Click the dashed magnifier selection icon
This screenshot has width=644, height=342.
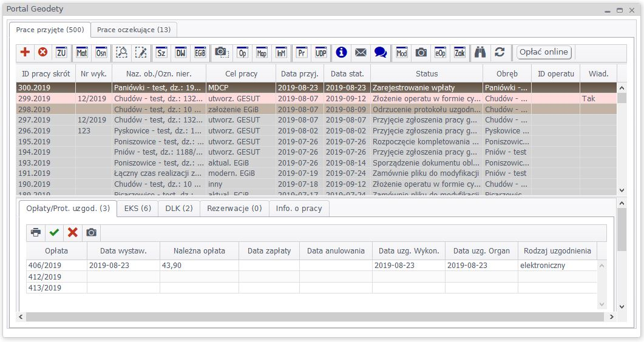coord(122,52)
